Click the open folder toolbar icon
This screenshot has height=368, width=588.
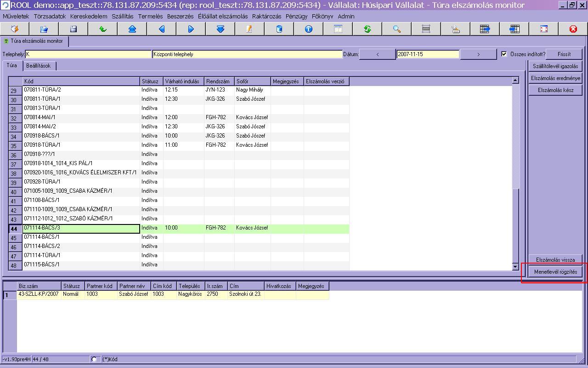click(x=44, y=29)
